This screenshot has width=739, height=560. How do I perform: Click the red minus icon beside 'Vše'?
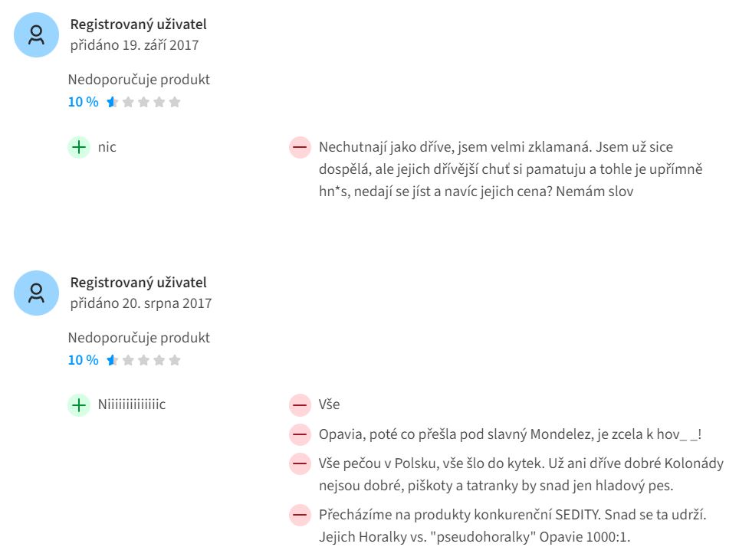pos(300,405)
